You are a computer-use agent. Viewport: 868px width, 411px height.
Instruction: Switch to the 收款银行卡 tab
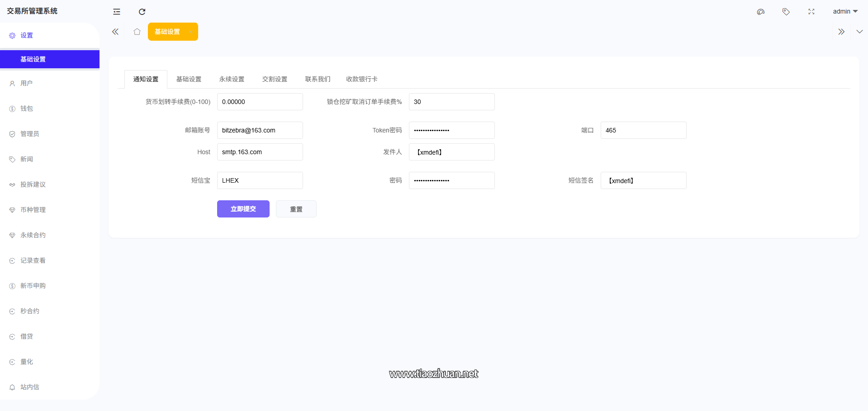(x=361, y=79)
